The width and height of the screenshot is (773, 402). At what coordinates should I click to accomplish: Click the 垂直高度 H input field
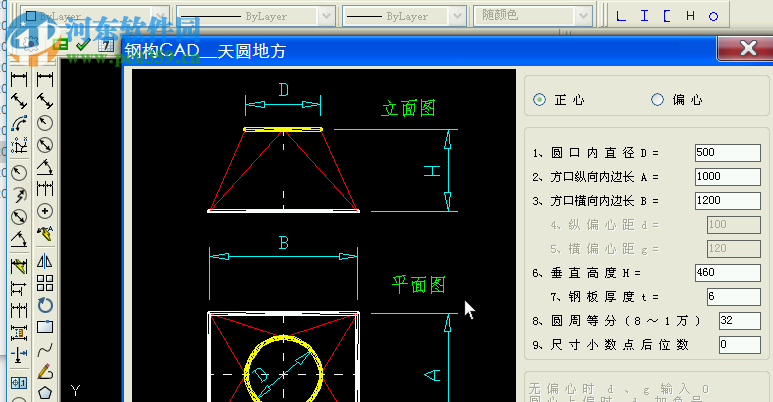tap(727, 272)
